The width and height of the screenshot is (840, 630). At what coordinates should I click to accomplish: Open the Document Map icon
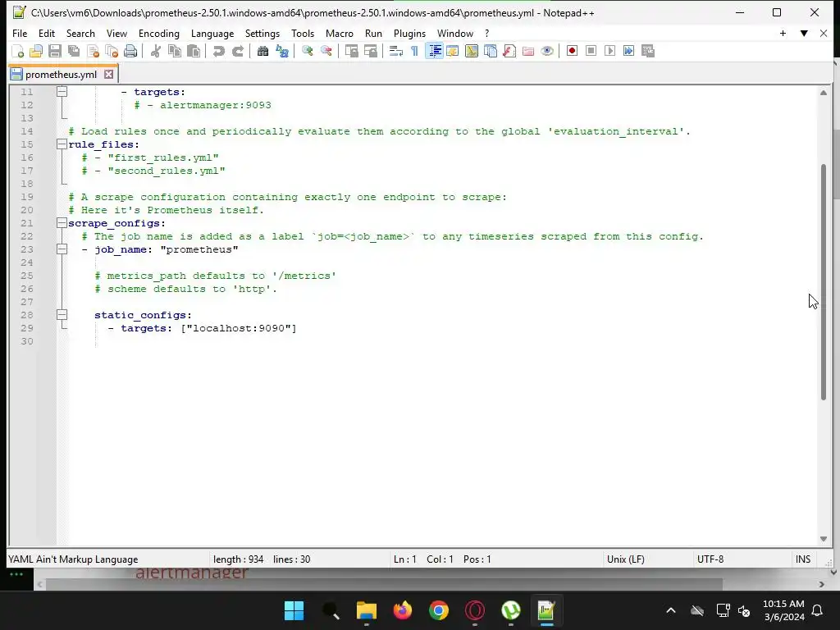tap(472, 51)
